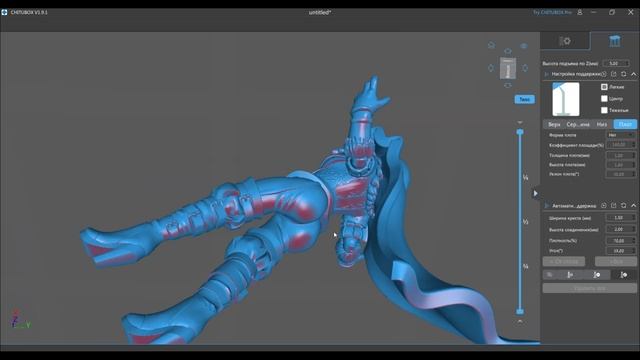Click the bottom handle of the layer slider
The height and width of the screenshot is (360, 640).
(520, 312)
